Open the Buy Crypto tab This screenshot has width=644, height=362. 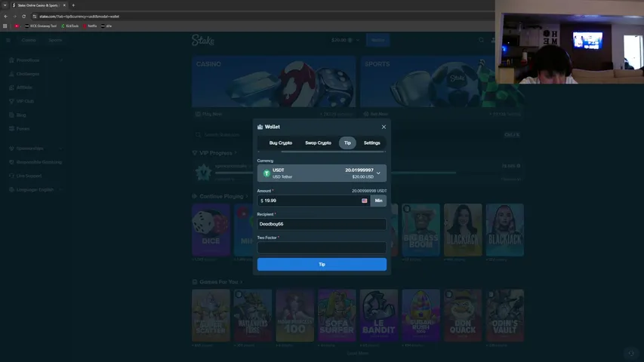281,143
